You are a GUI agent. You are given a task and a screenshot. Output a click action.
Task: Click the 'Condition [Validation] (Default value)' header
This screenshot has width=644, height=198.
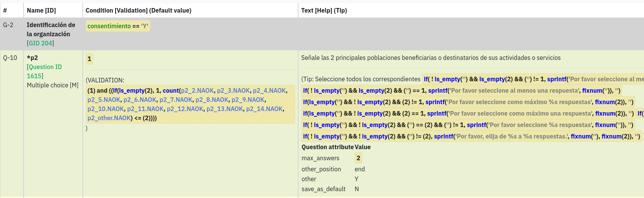tap(138, 10)
